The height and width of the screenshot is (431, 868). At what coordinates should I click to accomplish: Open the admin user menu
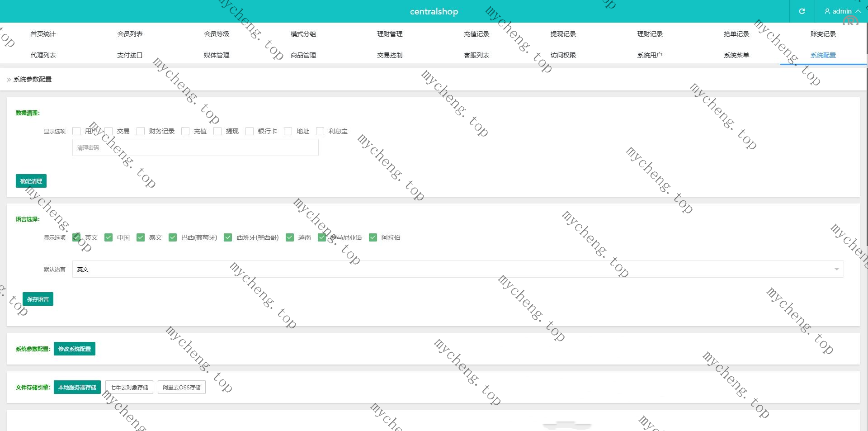842,11
